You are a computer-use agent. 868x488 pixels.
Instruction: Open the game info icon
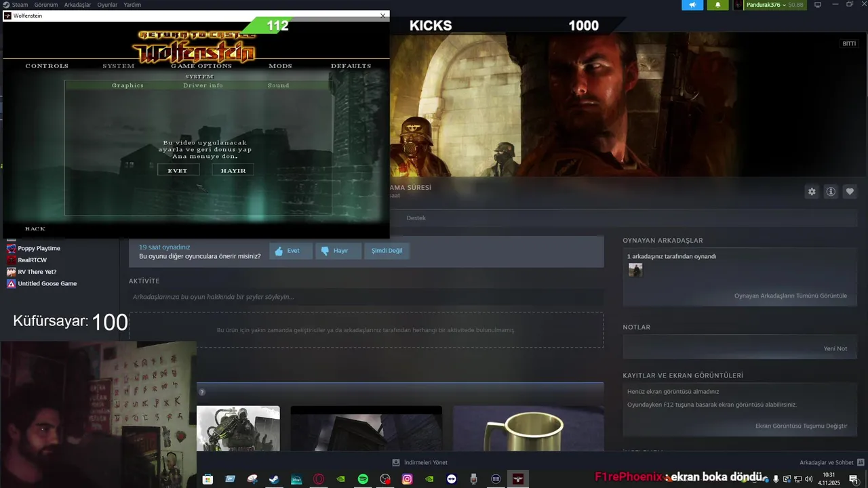831,192
